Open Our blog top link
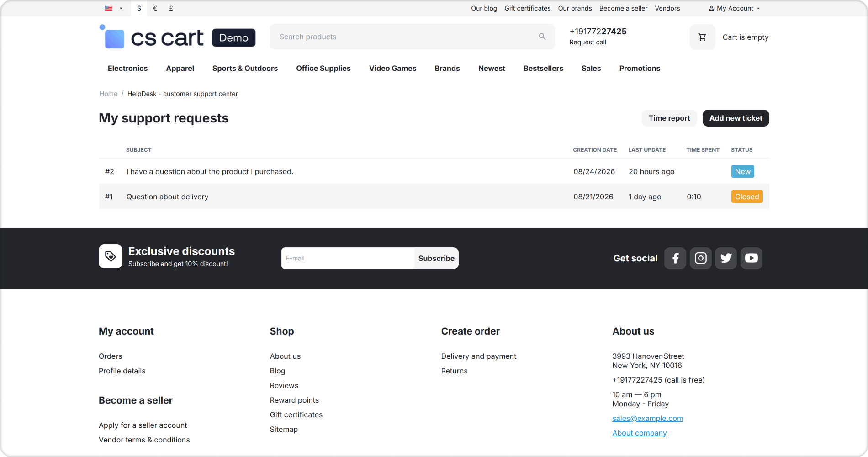868x457 pixels. (484, 8)
